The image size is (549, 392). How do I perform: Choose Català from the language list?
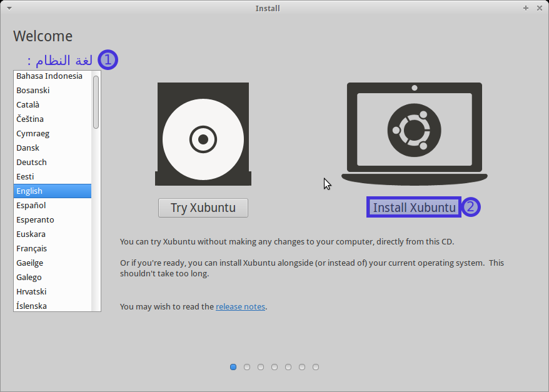[53, 104]
